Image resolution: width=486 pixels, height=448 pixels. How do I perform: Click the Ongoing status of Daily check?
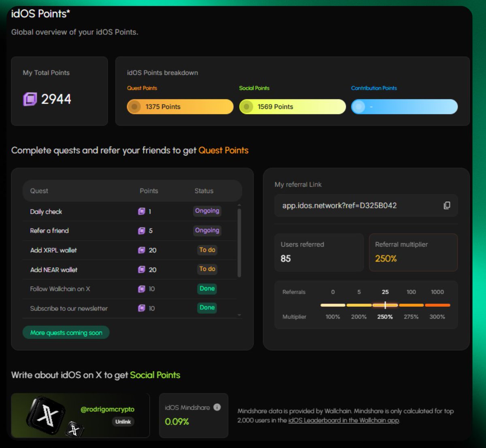click(x=207, y=211)
